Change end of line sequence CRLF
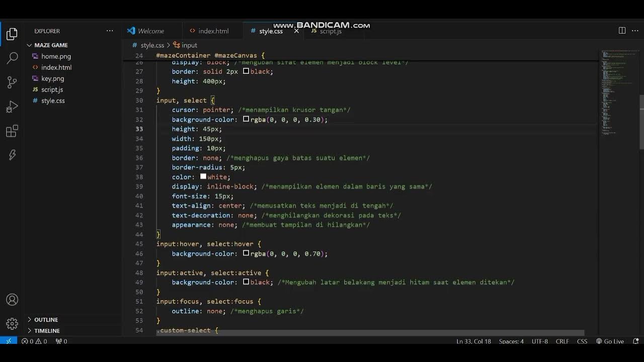644x362 pixels. (562, 341)
